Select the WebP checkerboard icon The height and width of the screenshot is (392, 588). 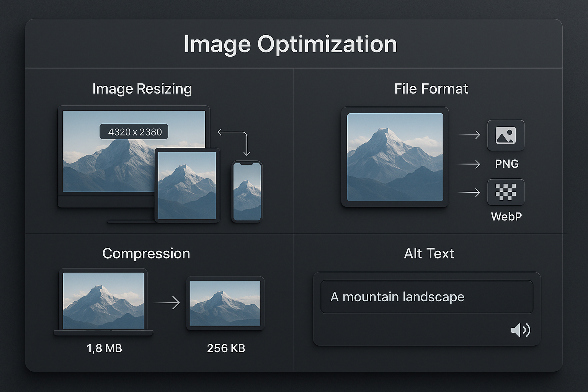coord(505,192)
